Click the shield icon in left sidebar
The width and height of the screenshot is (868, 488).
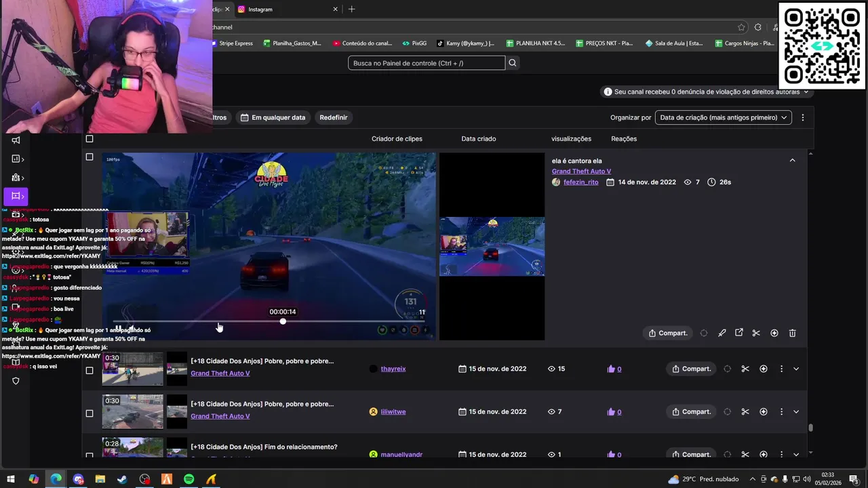tap(16, 381)
